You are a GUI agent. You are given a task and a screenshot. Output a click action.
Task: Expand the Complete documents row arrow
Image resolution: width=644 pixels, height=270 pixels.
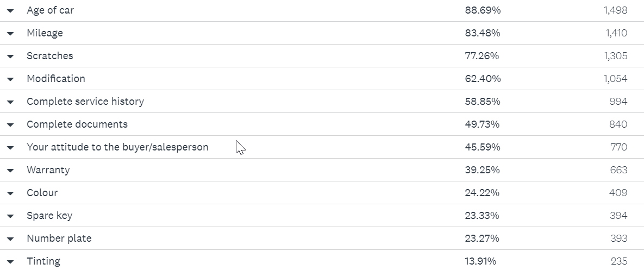click(x=10, y=125)
